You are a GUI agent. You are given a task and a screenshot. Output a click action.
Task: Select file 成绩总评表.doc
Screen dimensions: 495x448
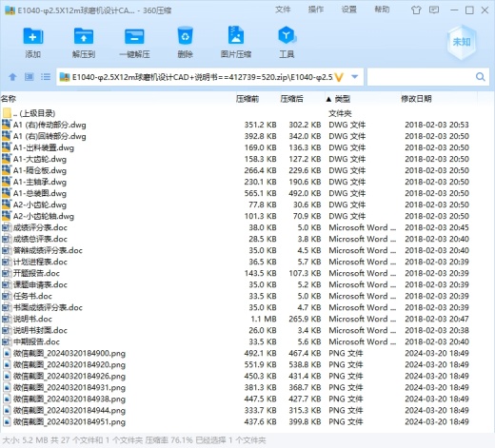coord(40,239)
